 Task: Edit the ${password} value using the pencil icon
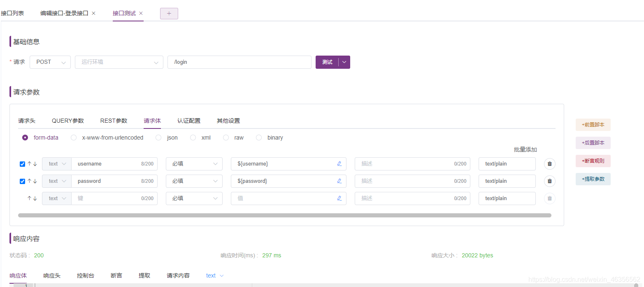pos(339,181)
